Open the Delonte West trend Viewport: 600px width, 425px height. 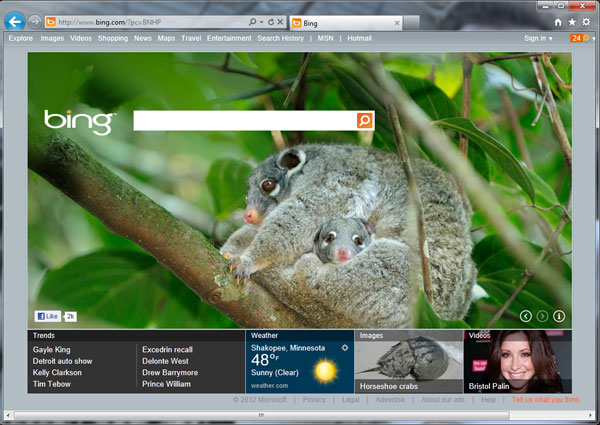(165, 361)
